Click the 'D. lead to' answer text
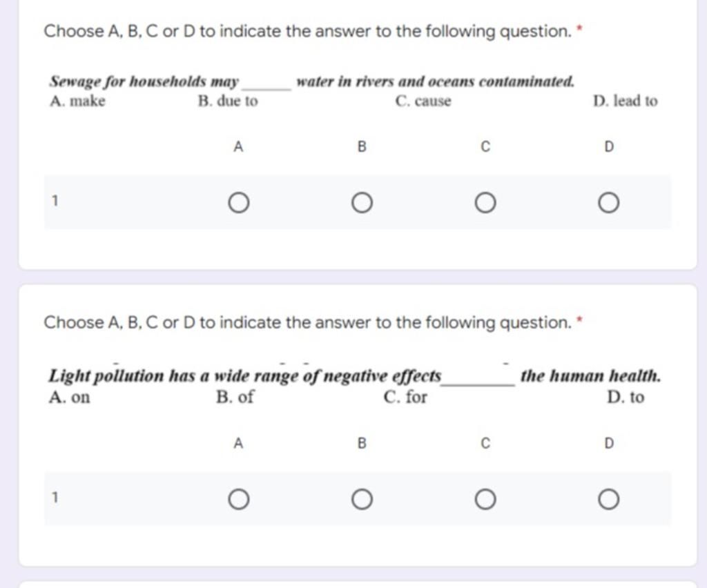The height and width of the screenshot is (588, 707). [626, 101]
